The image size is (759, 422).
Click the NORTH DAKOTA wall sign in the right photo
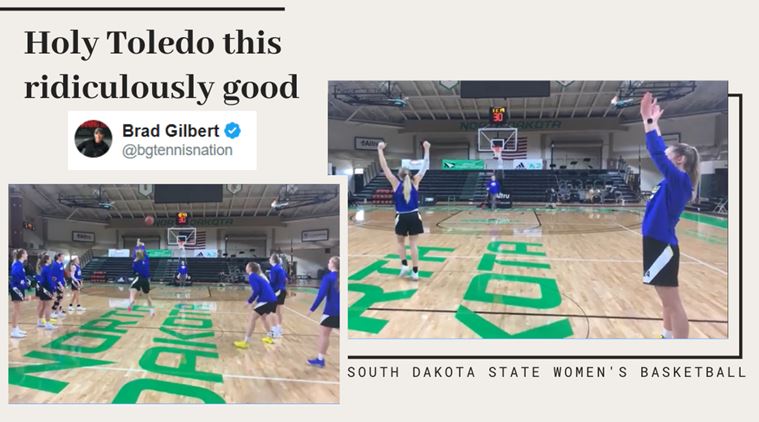pyautogui.click(x=510, y=125)
